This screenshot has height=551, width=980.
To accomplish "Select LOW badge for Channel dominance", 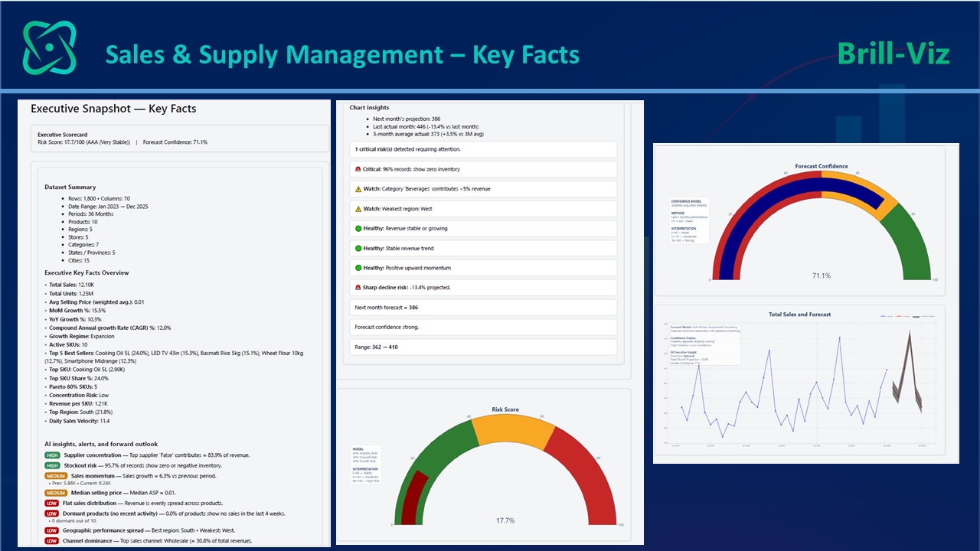I will 51,540.
